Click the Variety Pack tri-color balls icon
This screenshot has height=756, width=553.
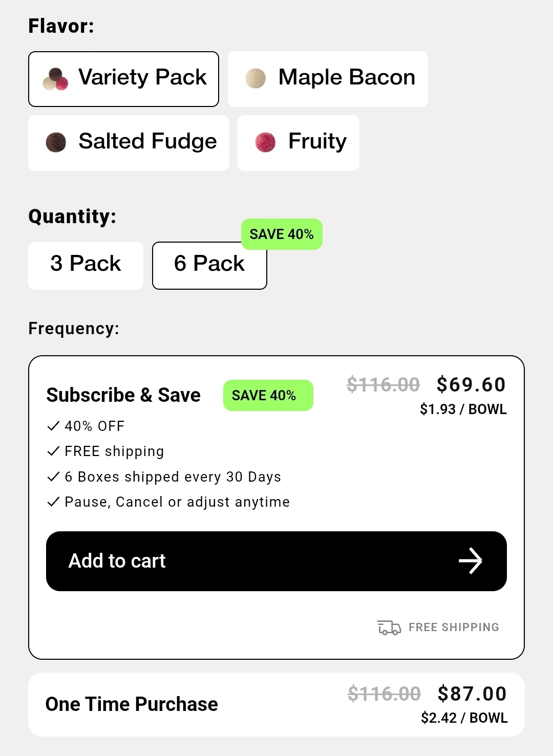point(55,79)
